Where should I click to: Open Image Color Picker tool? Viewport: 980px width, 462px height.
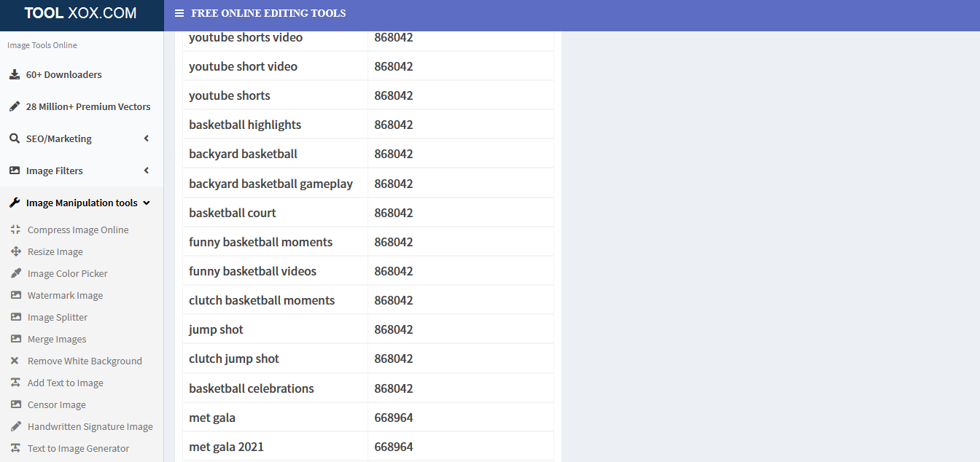[x=68, y=273]
